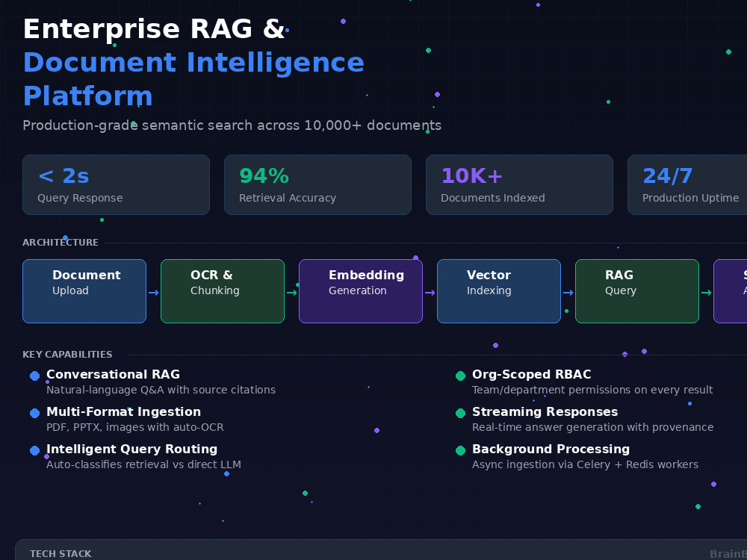Click the '24/7' Production Uptime card
This screenshot has height=560, width=747.
687,184
